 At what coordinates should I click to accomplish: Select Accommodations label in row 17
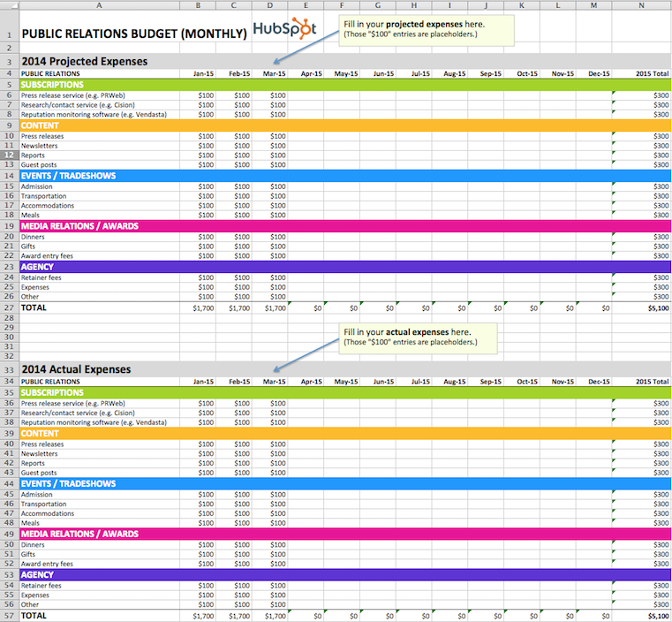click(x=48, y=205)
